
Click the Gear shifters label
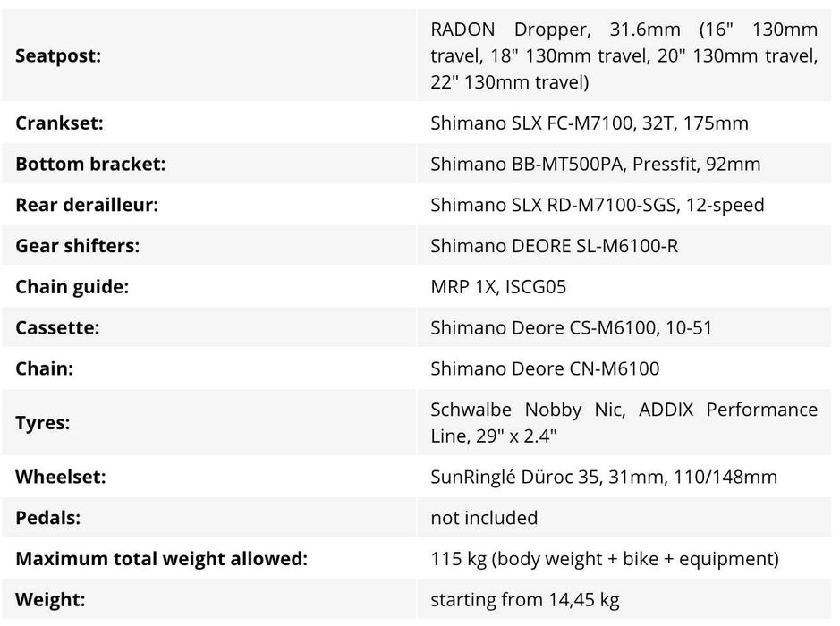point(77,246)
